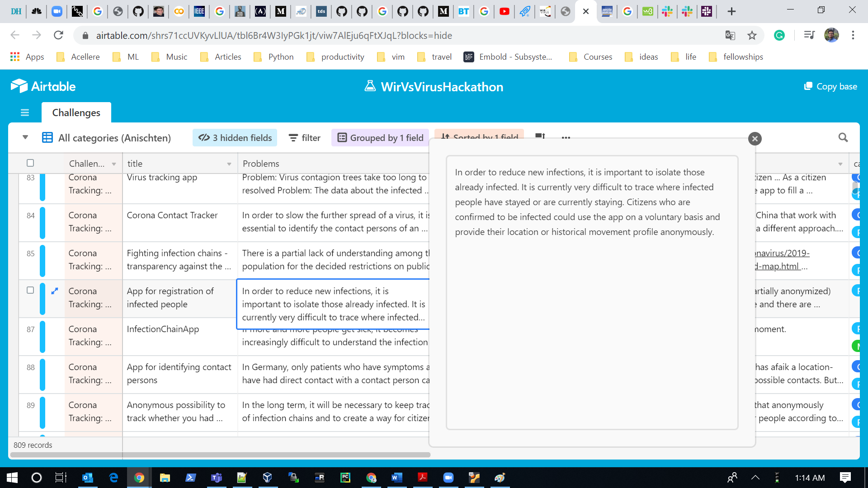Open the Python bookmarks folder
Viewport: 868px width, 488px height.
pyautogui.click(x=274, y=56)
